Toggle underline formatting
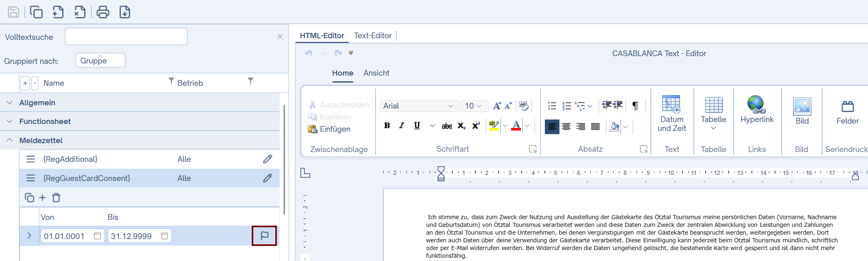Image resolution: width=868 pixels, height=261 pixels. (x=417, y=126)
